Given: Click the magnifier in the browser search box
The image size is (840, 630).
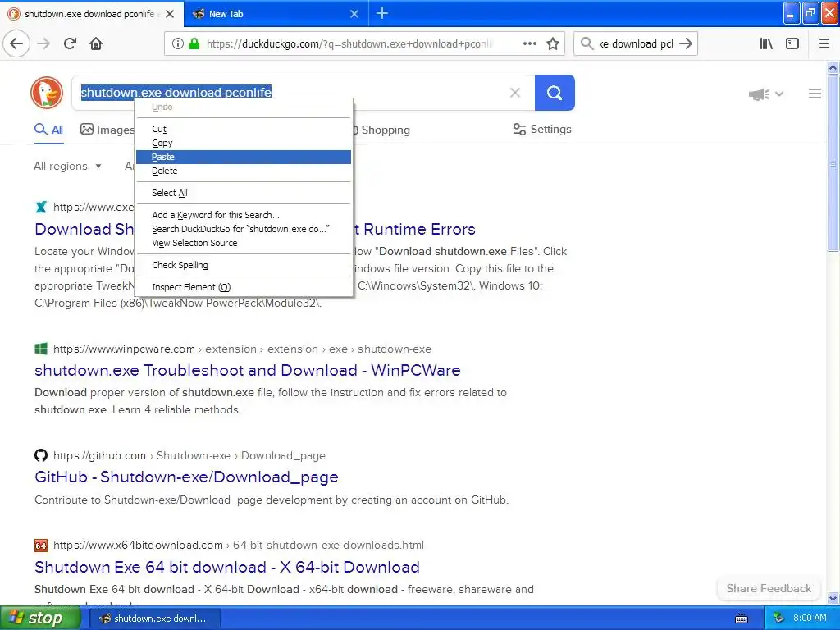Looking at the screenshot, I should tap(587, 43).
